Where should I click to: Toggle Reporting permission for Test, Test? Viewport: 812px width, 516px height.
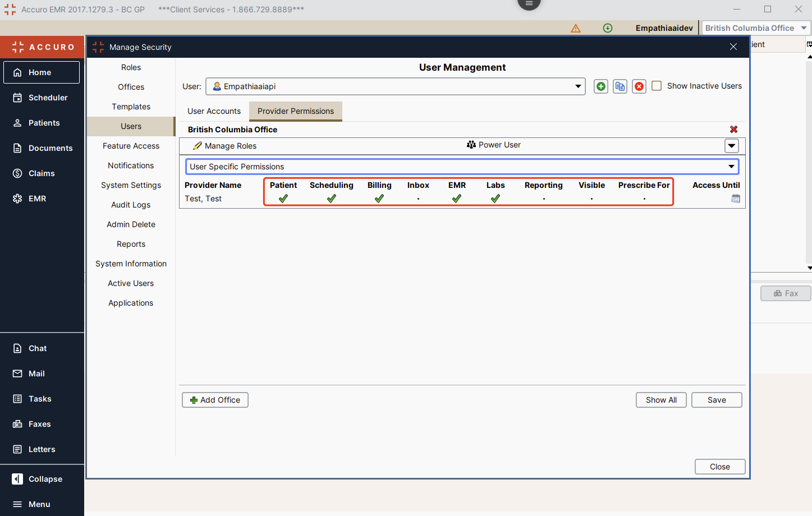[x=544, y=199]
